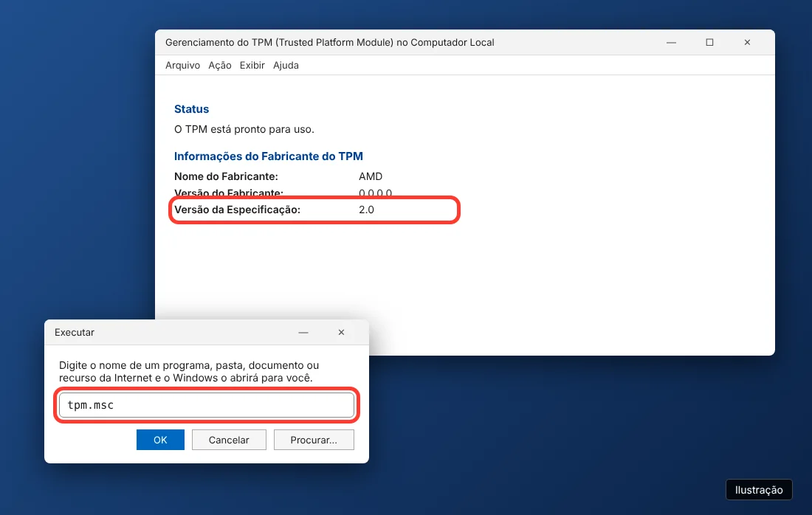Click 'O TPM está pronto para uso.' text
This screenshot has width=812, height=515.
(x=244, y=129)
